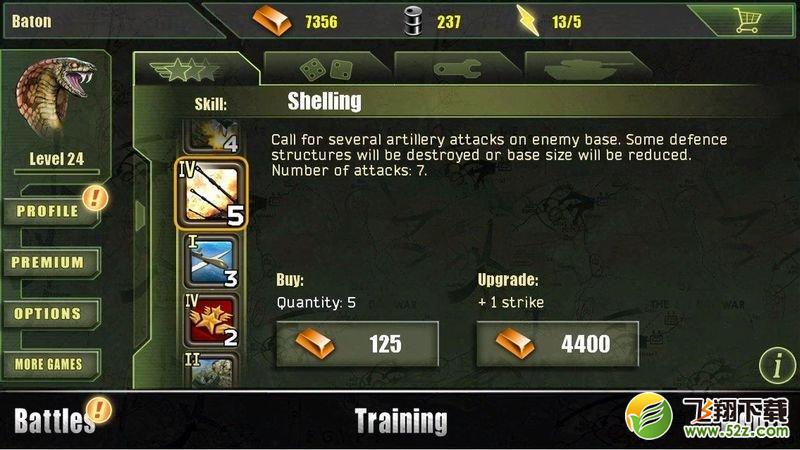Open the shop cart icon

[x=747, y=21]
